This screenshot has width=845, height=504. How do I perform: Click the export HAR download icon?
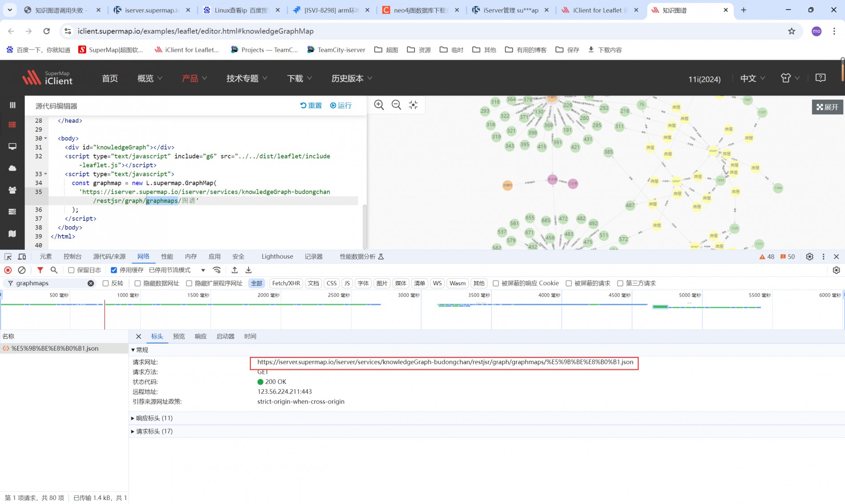[x=249, y=270]
